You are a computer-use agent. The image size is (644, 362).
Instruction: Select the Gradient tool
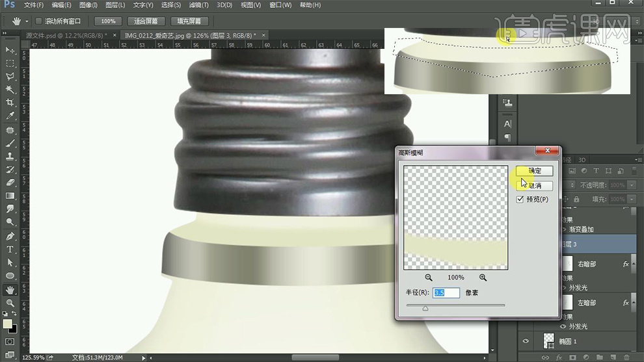pos(10,196)
